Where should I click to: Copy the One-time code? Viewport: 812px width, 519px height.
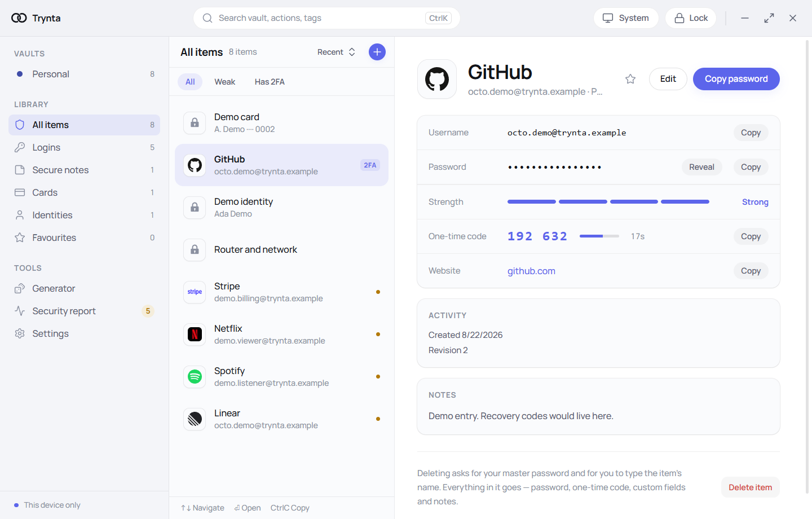751,236
